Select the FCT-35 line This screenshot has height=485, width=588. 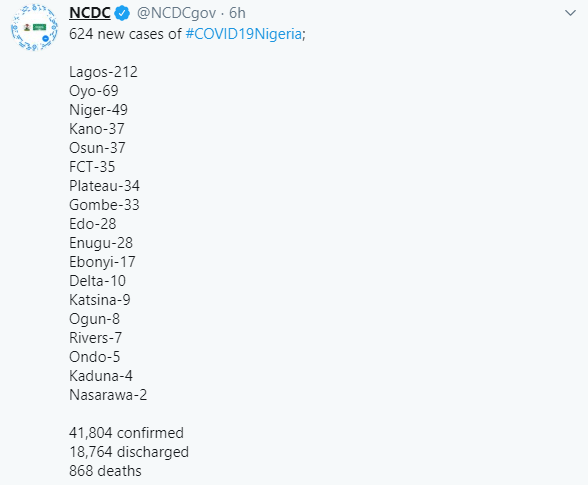pos(92,167)
